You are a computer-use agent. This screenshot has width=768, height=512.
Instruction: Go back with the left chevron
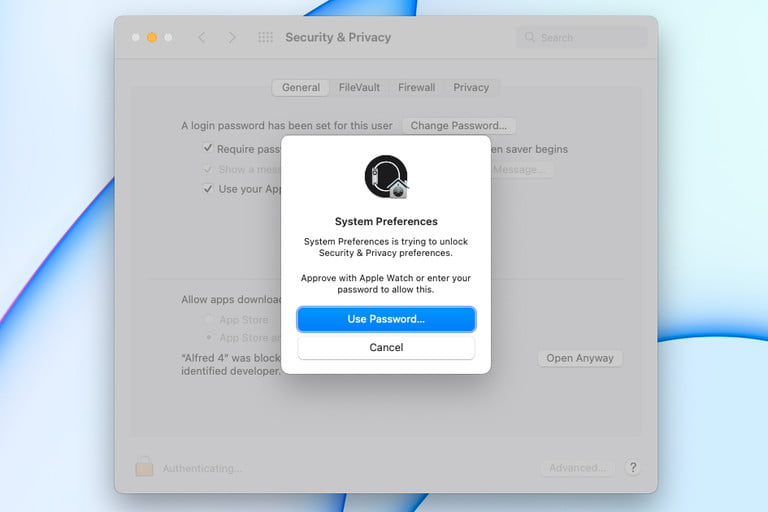click(x=202, y=38)
